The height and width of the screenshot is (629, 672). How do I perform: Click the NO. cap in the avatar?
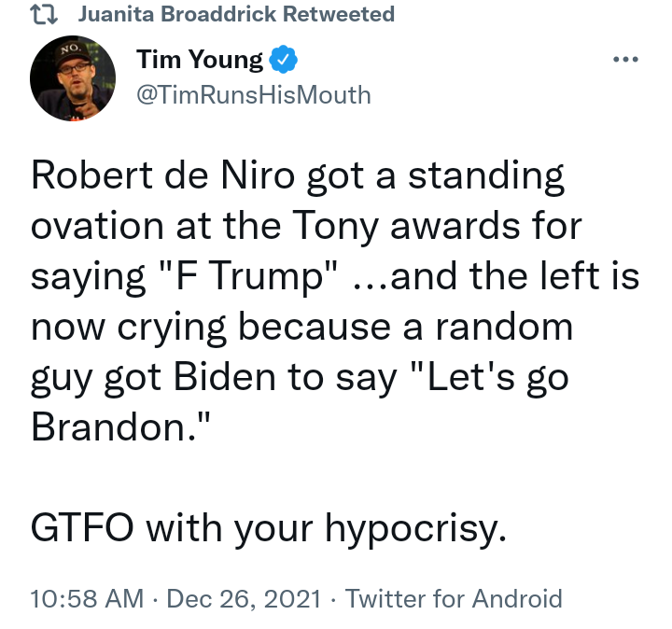point(72,52)
